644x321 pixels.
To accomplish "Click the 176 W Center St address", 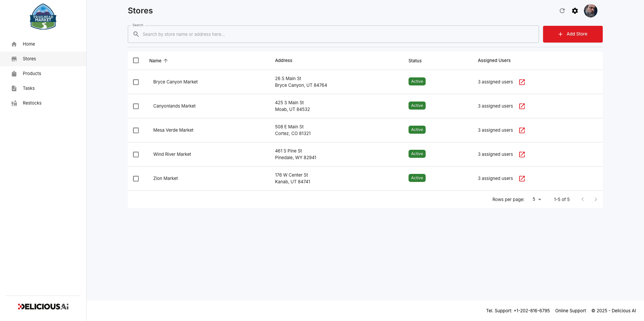I will (x=291, y=175).
